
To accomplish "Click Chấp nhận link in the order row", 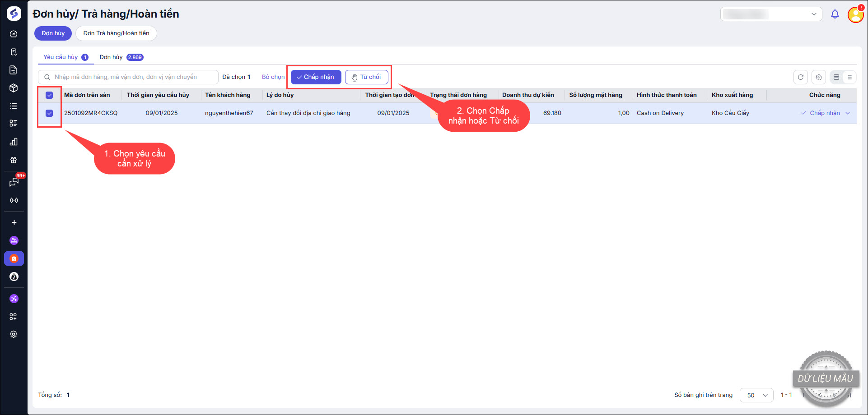I will [x=825, y=113].
